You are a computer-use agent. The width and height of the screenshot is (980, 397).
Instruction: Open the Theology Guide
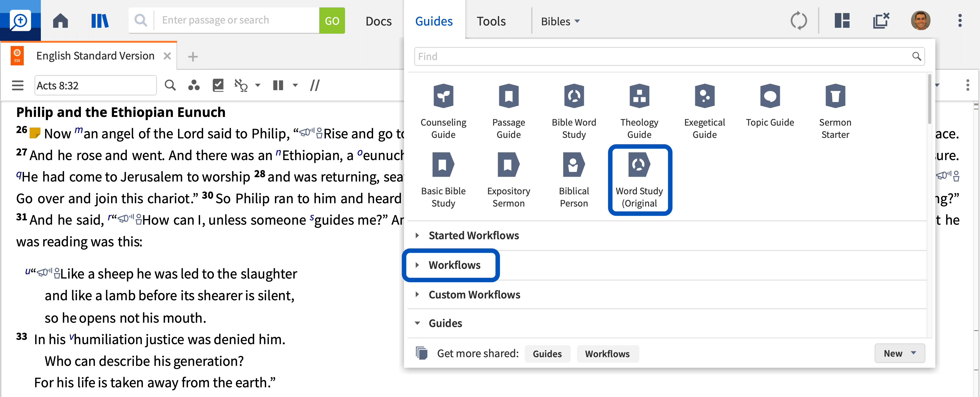639,111
